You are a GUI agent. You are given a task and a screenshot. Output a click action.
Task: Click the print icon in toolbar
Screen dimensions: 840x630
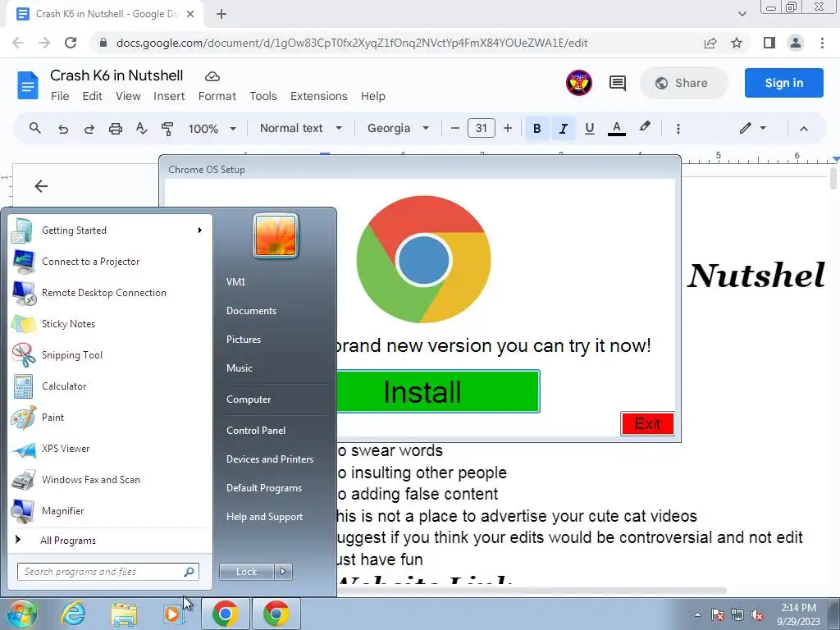pos(115,129)
